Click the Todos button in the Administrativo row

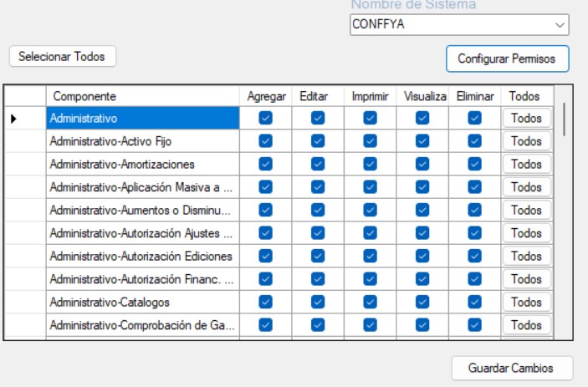click(x=527, y=119)
